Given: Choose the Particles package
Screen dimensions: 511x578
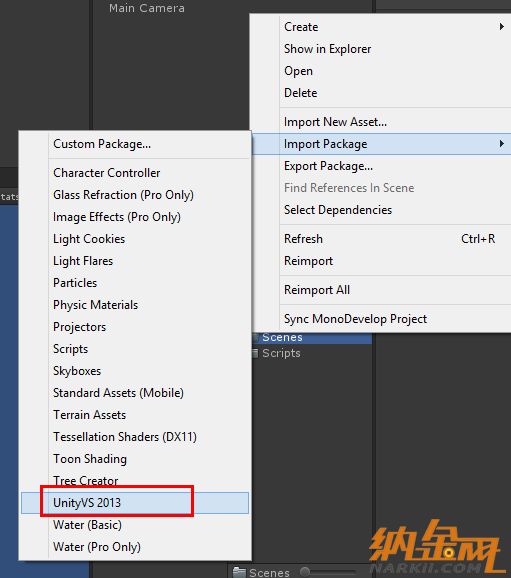Looking at the screenshot, I should click(135, 283).
